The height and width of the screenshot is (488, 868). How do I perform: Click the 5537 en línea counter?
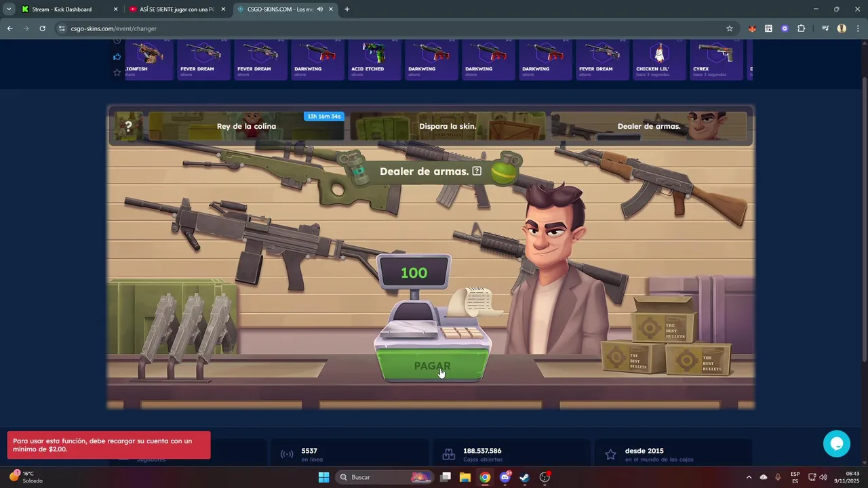(x=349, y=453)
